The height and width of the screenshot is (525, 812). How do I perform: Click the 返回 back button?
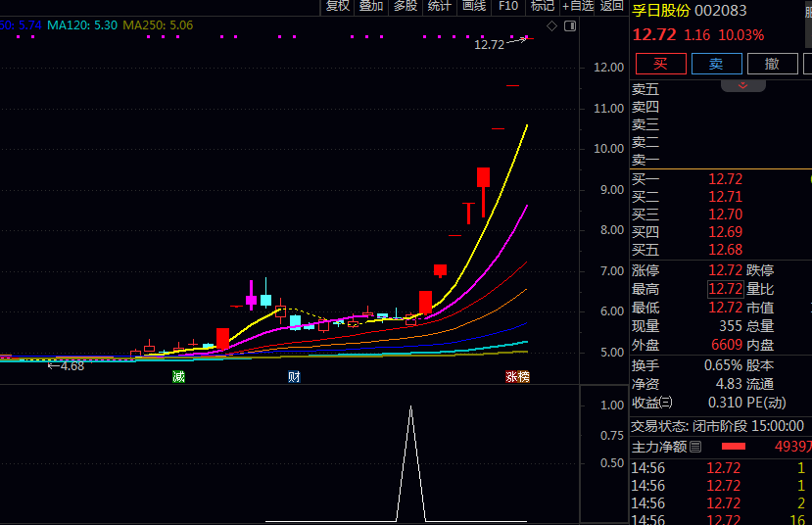pos(612,7)
